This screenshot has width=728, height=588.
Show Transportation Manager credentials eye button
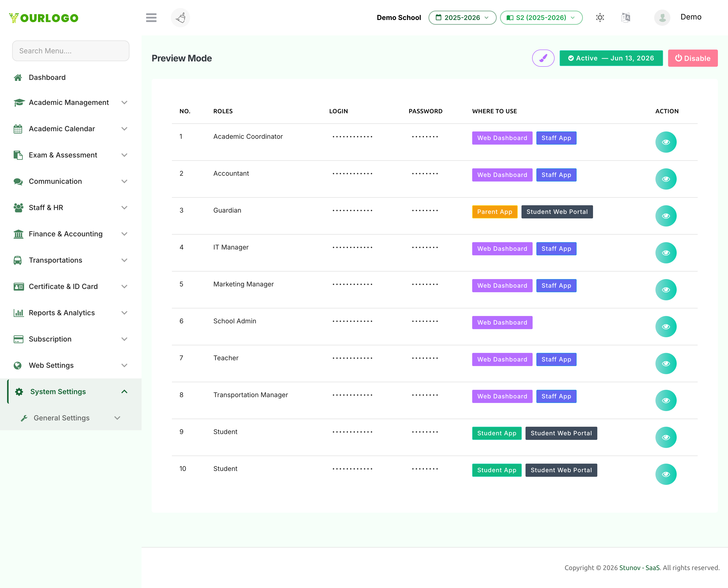pos(666,401)
